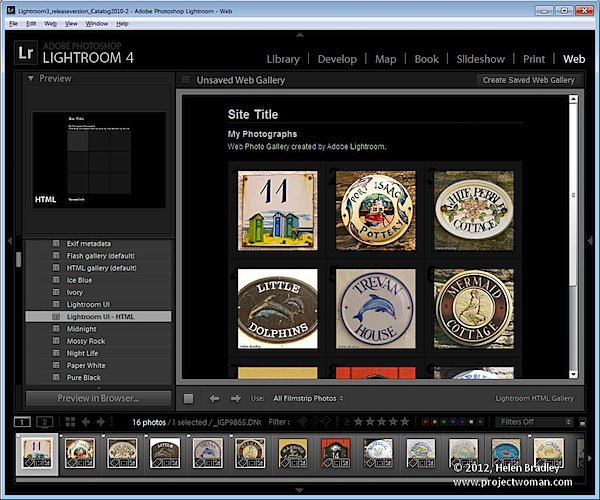The image size is (600, 500).
Task: Set rating filter to one star
Action: coord(358,422)
